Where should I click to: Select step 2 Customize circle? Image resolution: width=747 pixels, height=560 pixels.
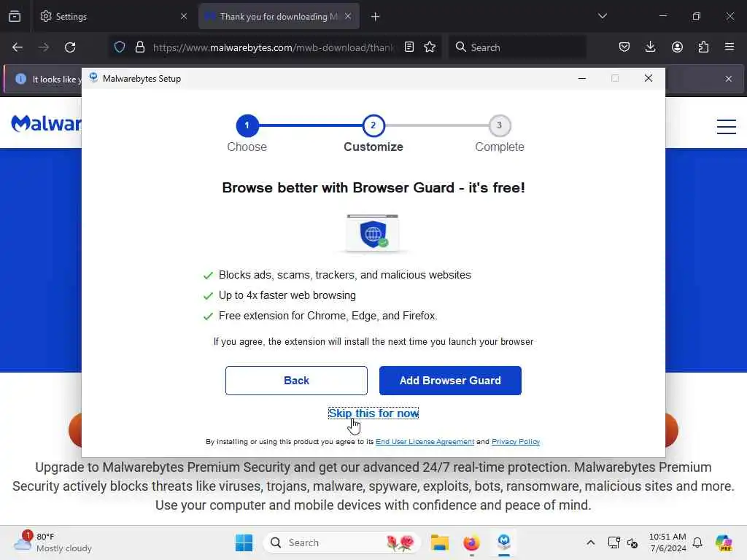click(373, 125)
